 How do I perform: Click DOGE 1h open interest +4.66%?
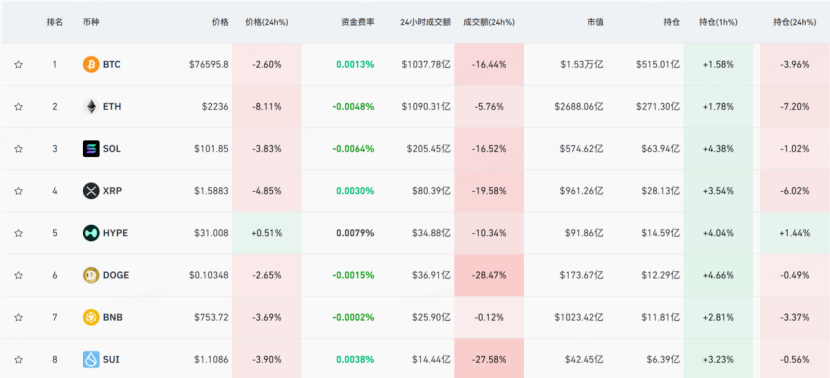tap(718, 275)
